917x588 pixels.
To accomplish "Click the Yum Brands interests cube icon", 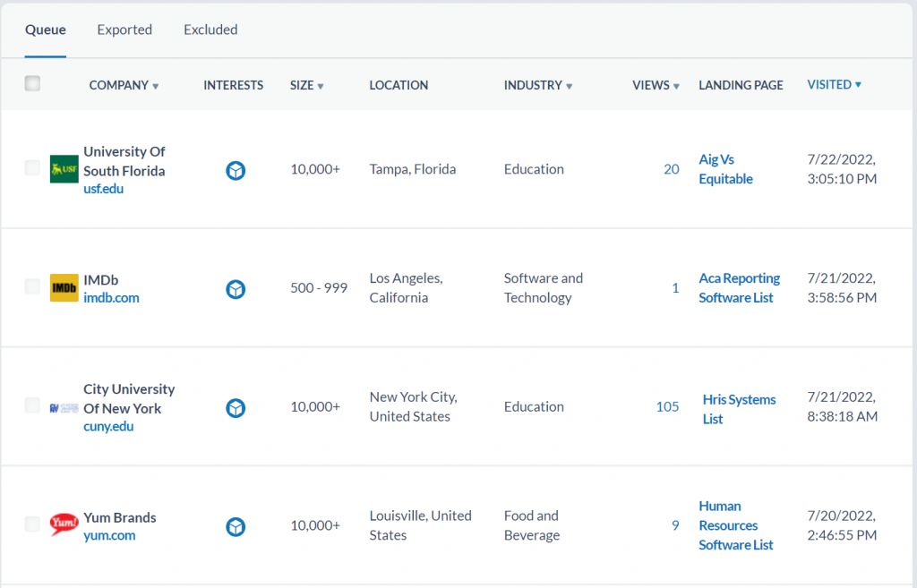I will coord(236,525).
